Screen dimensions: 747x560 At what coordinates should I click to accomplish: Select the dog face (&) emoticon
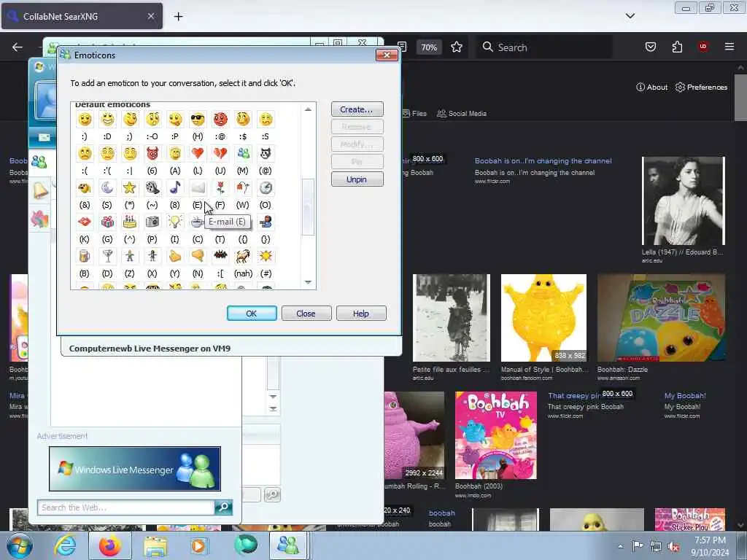(x=85, y=187)
